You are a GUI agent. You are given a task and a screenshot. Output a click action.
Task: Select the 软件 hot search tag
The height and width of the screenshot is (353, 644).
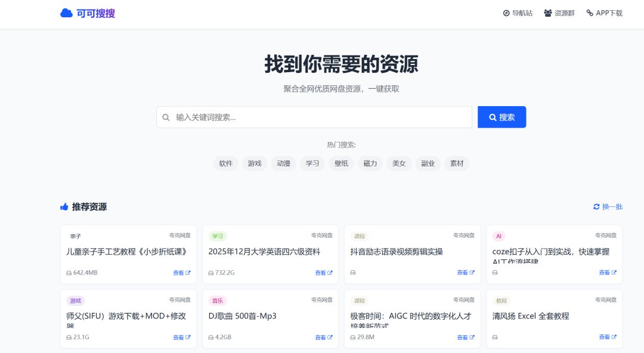point(225,163)
